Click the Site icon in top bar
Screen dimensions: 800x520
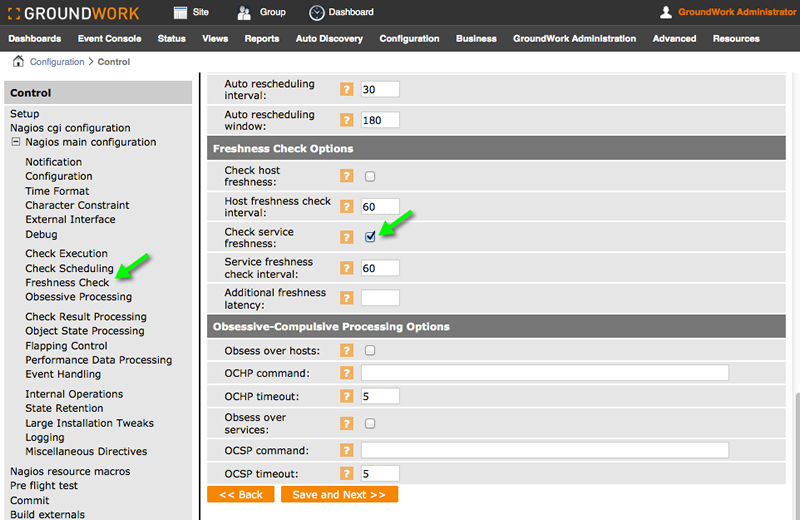[181, 12]
